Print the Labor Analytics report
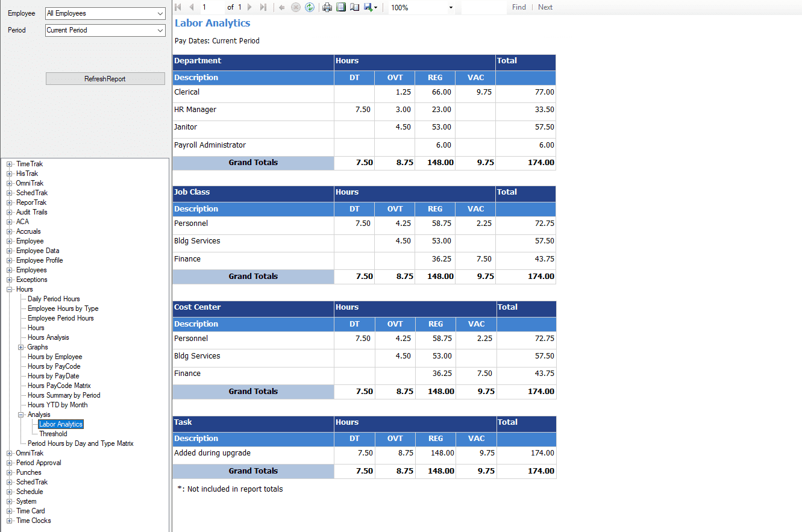The height and width of the screenshot is (532, 802). click(x=327, y=7)
